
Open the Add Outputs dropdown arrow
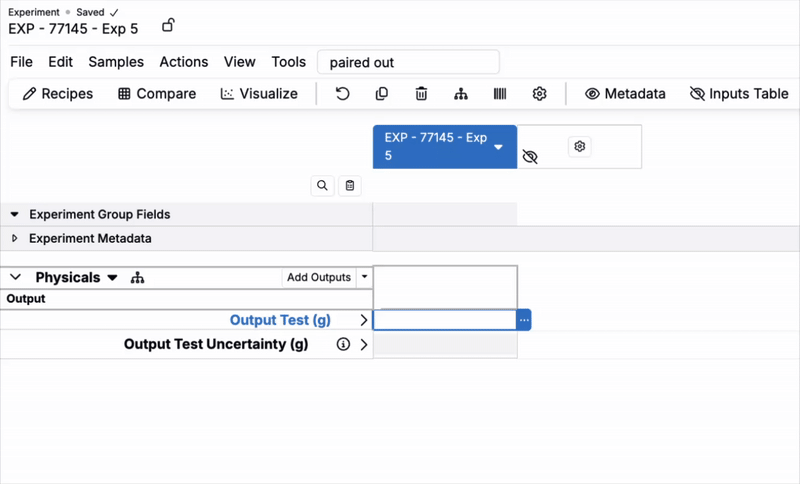pos(364,277)
